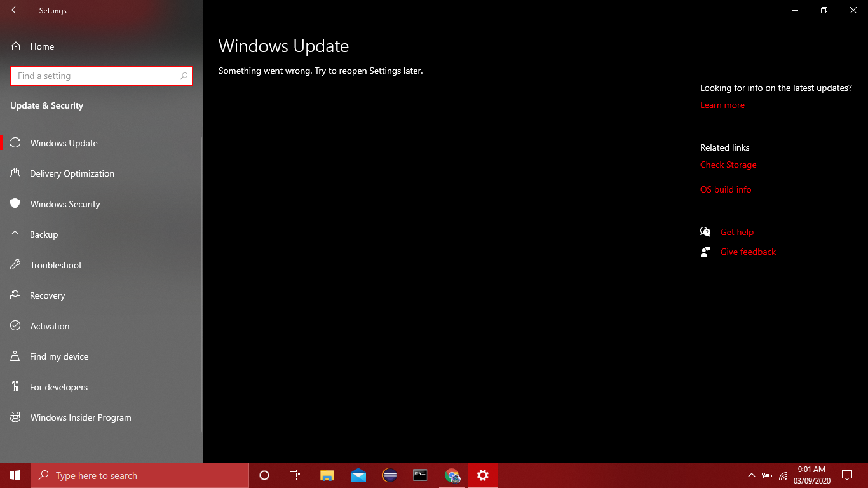The image size is (868, 488).
Task: Open Delivery Optimization settings
Action: coord(102,173)
